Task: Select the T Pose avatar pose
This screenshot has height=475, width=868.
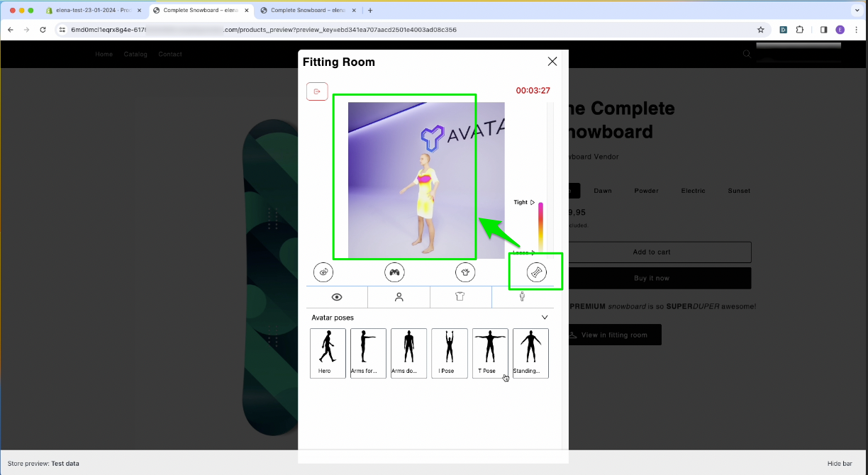Action: pyautogui.click(x=490, y=353)
